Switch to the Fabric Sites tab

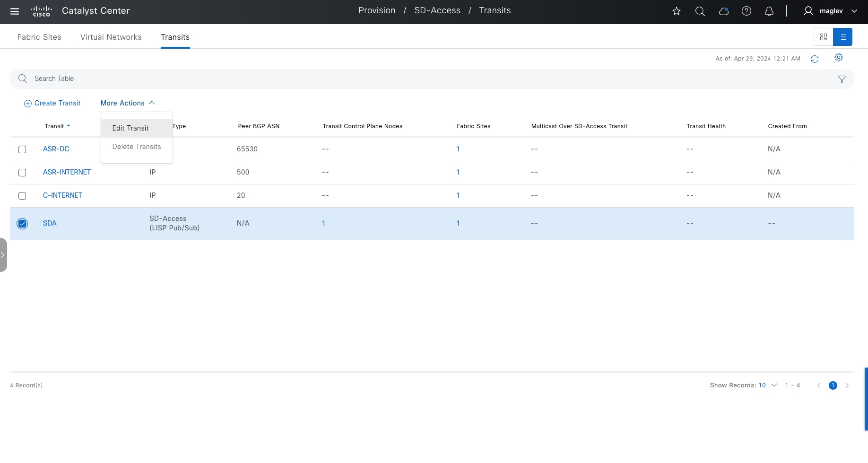39,37
